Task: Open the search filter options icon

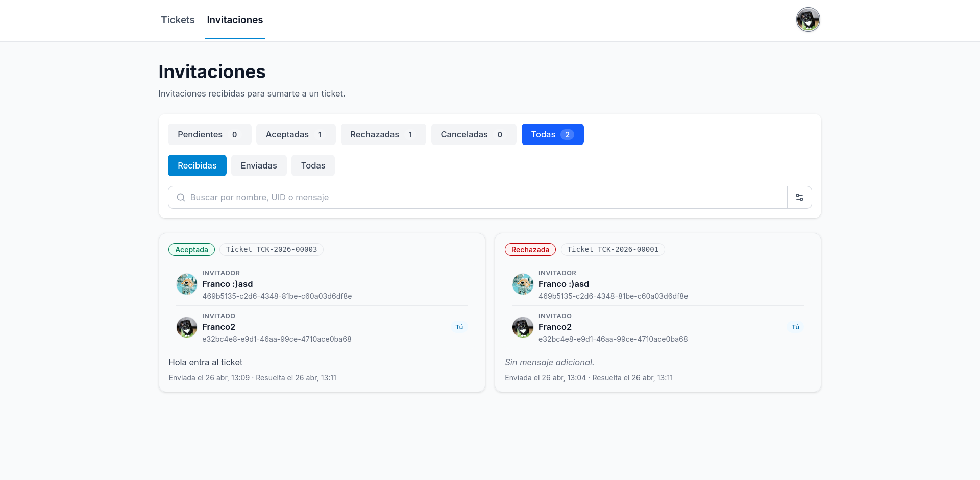Action: 799,197
